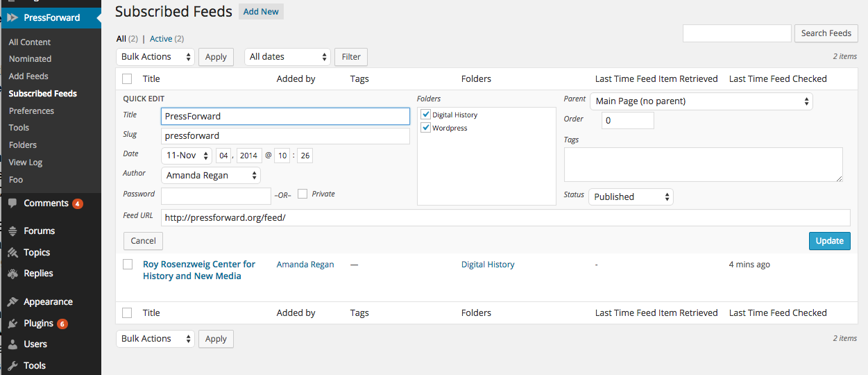Click the Feed URL field
This screenshot has width=868, height=375.
pos(505,218)
